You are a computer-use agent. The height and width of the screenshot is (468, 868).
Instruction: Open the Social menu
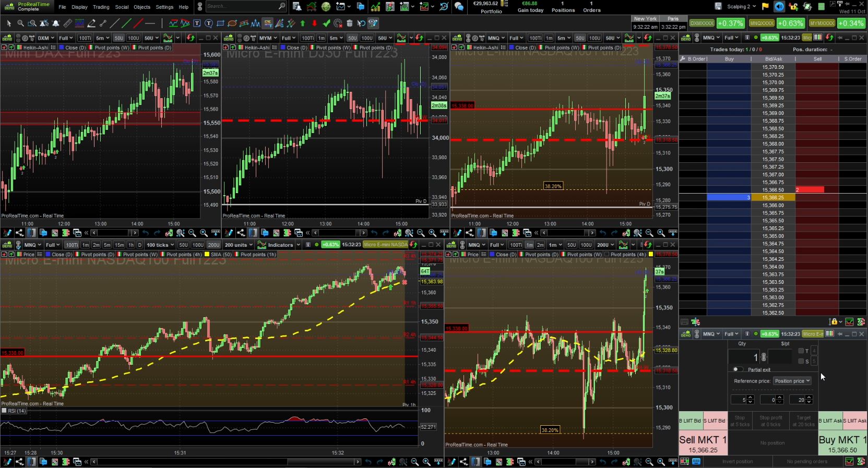(122, 7)
